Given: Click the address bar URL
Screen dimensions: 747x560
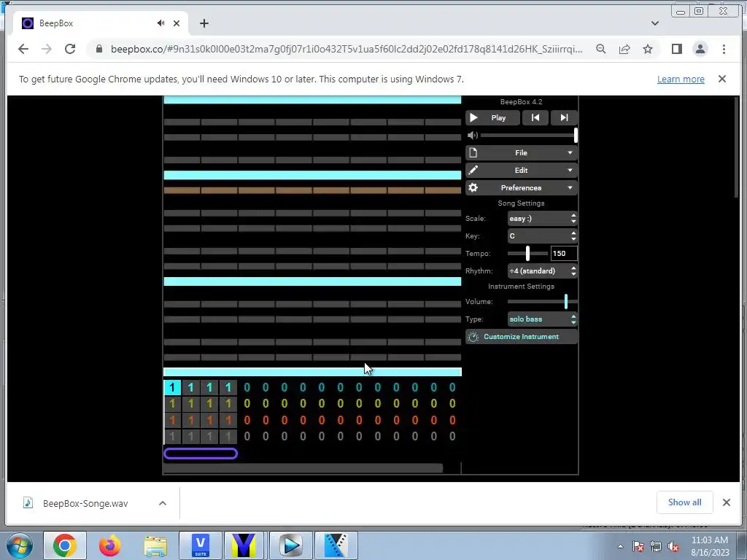Looking at the screenshot, I should [x=347, y=49].
